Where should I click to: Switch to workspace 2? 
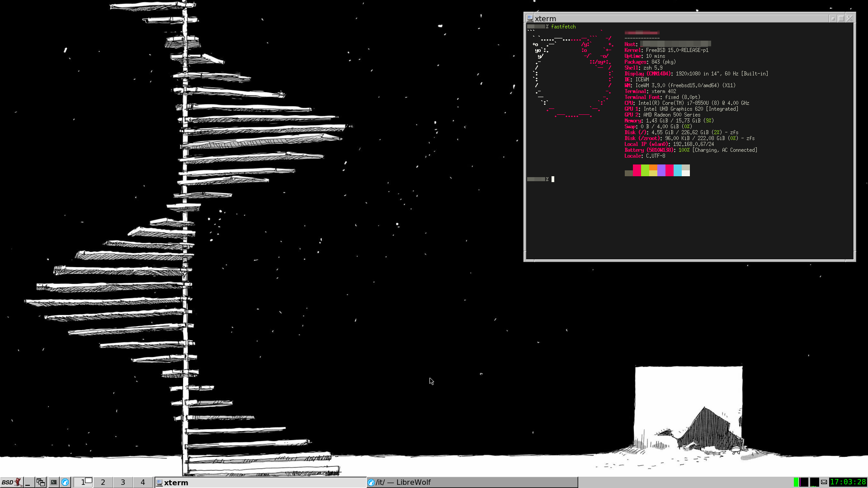pos(103,482)
